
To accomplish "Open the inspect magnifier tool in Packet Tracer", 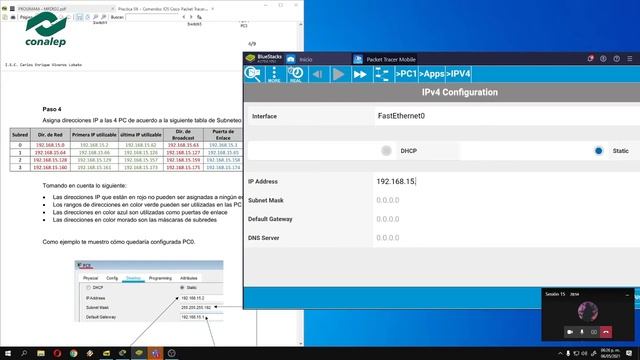I will [x=254, y=74].
